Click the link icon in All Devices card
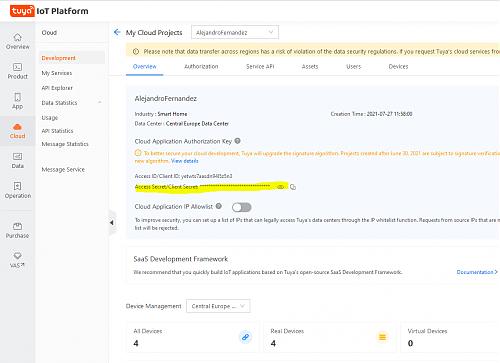Image resolution: width=500 pixels, height=363 pixels. point(245,337)
